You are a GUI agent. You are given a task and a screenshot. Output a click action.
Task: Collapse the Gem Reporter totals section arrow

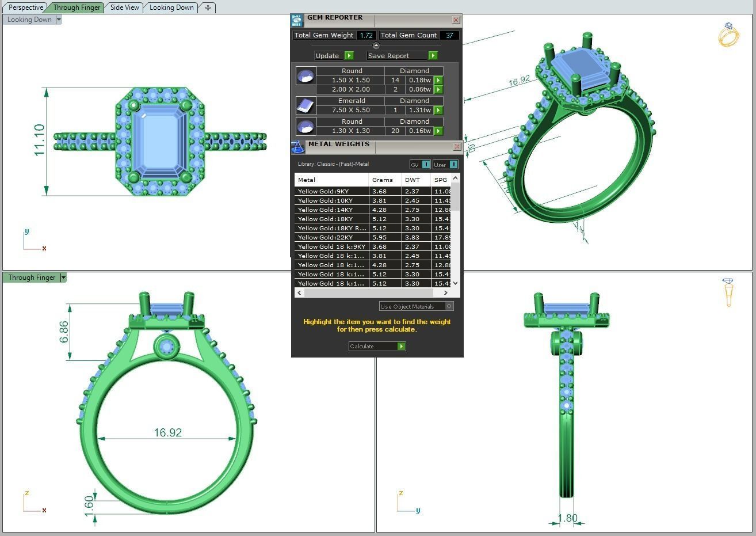click(376, 44)
